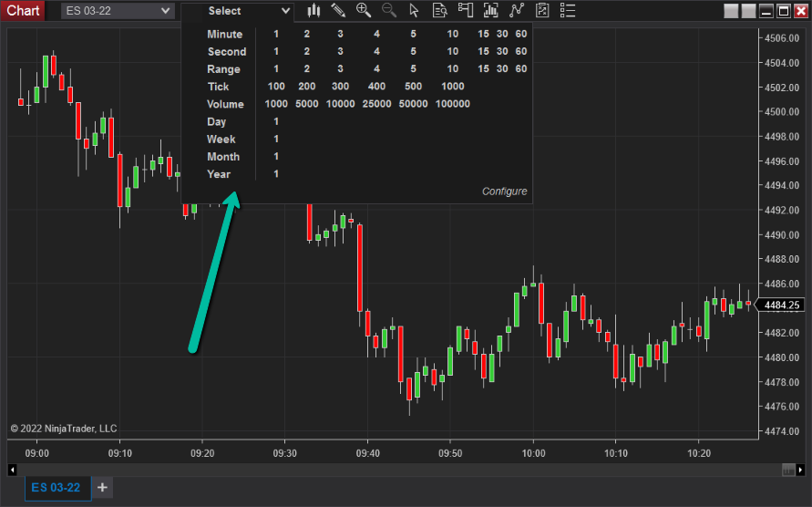The width and height of the screenshot is (812, 507).
Task: Choose 300 Tick interval
Action: coord(340,86)
